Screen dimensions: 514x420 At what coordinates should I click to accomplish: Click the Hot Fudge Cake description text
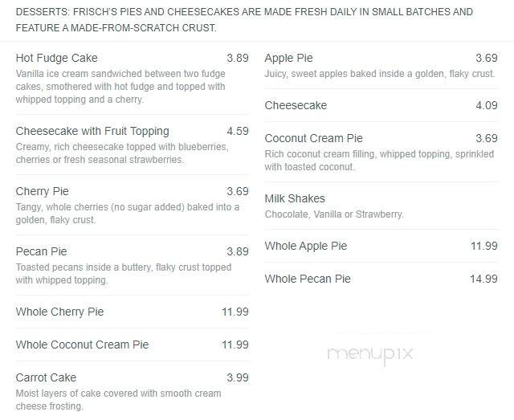[120, 87]
